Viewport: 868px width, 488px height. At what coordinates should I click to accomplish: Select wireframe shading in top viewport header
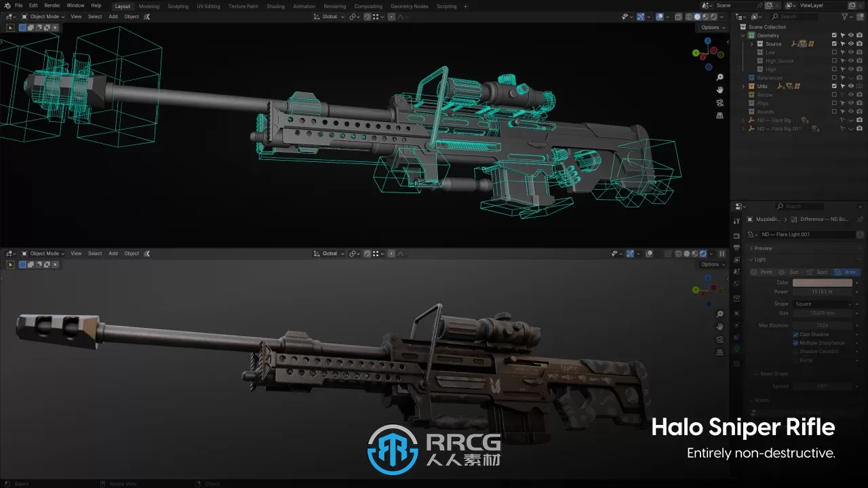tap(690, 16)
